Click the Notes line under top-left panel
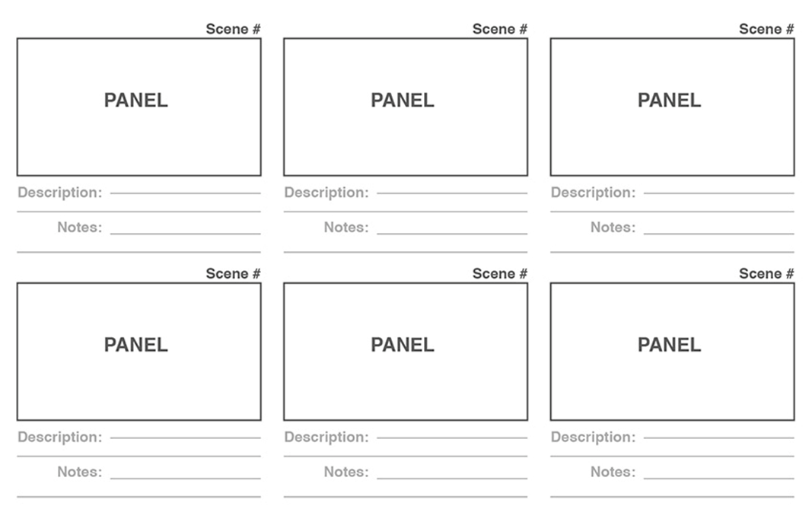This screenshot has height=519, width=812. (186, 233)
